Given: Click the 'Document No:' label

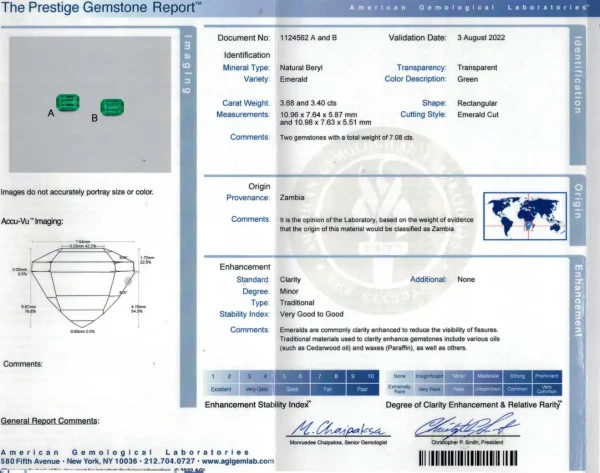Looking at the screenshot, I should [244, 38].
